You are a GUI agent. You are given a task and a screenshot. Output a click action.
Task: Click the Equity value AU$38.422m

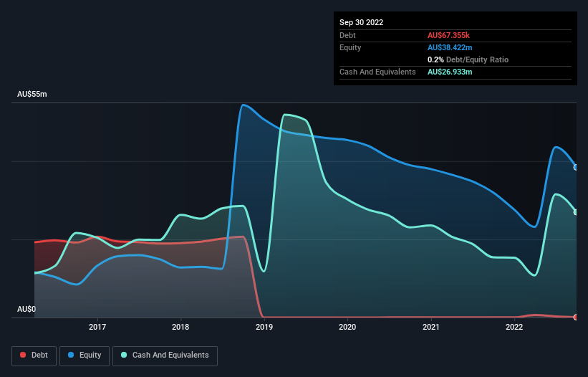450,47
